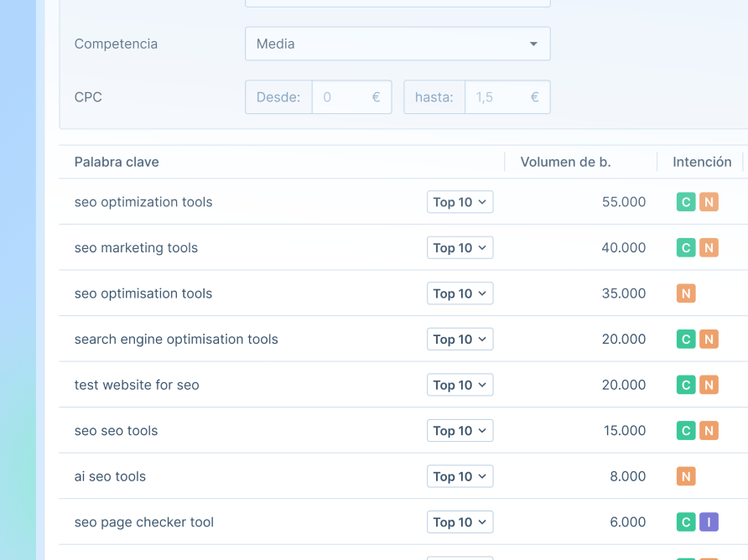748x560 pixels.
Task: Click purple I badge for seo page checker tool
Action: (709, 522)
